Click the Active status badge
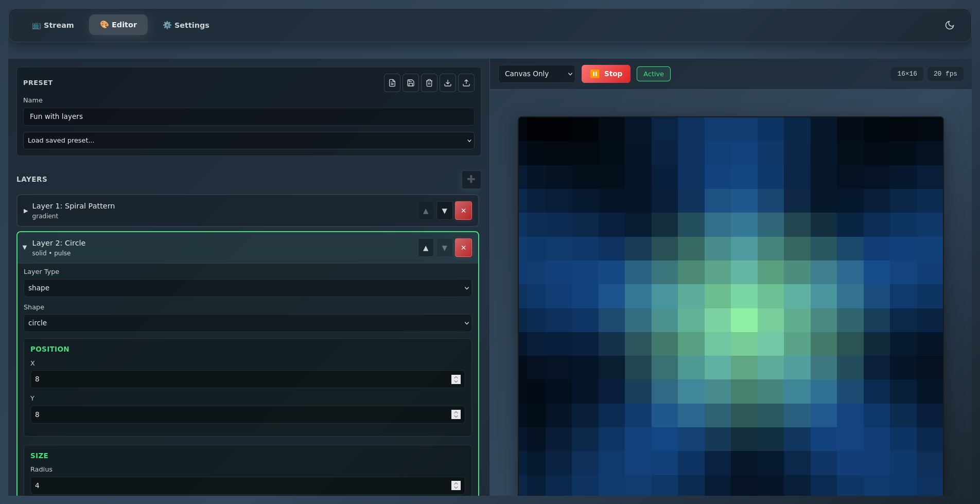Viewport: 980px width, 504px height. pos(653,74)
